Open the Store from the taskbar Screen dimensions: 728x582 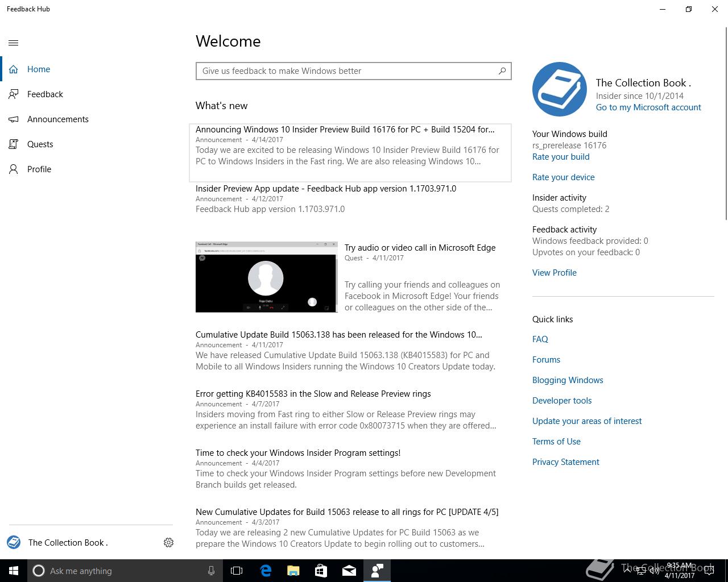tap(321, 571)
